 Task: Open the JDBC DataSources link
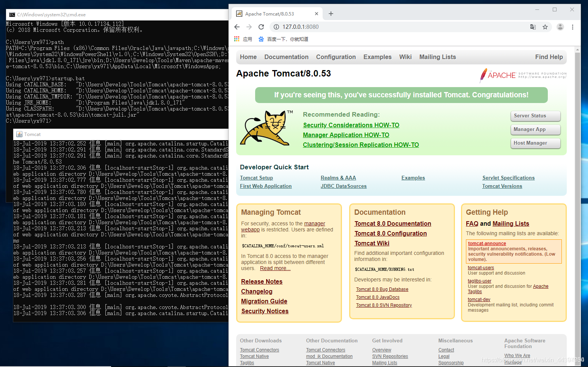click(343, 186)
